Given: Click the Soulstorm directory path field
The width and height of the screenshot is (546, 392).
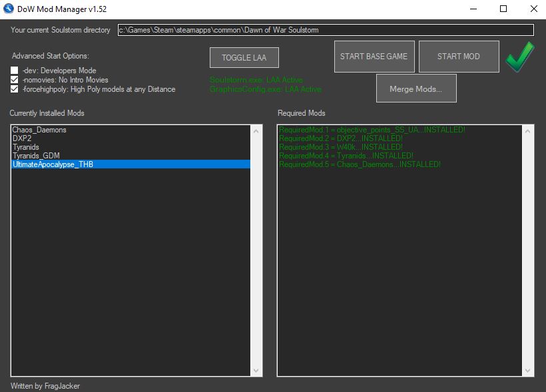Looking at the screenshot, I should tap(325, 30).
